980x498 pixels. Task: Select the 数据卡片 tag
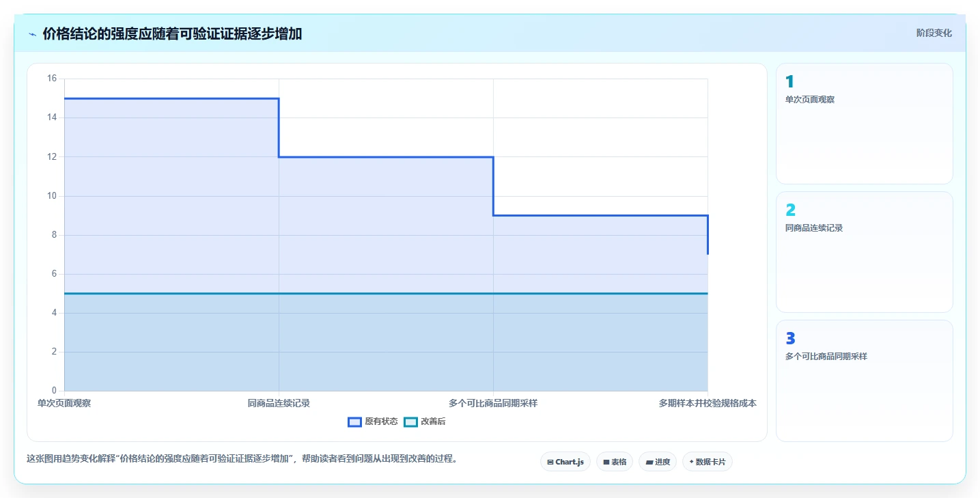(708, 462)
